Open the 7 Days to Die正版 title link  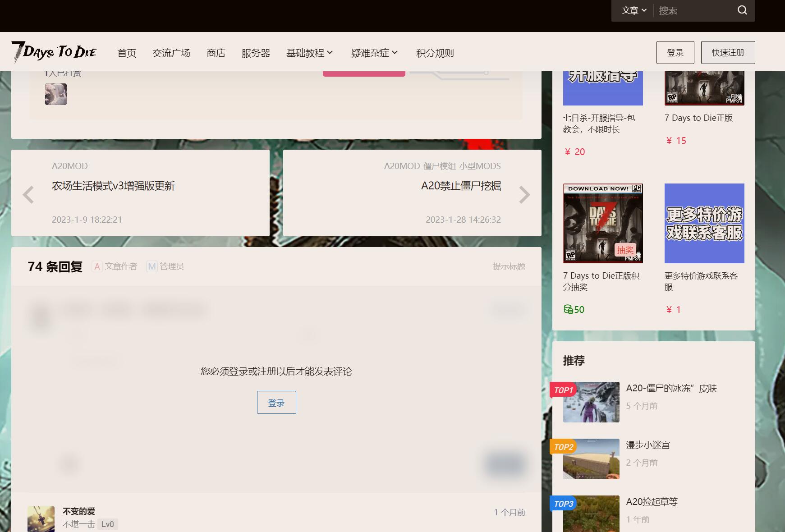(x=698, y=118)
